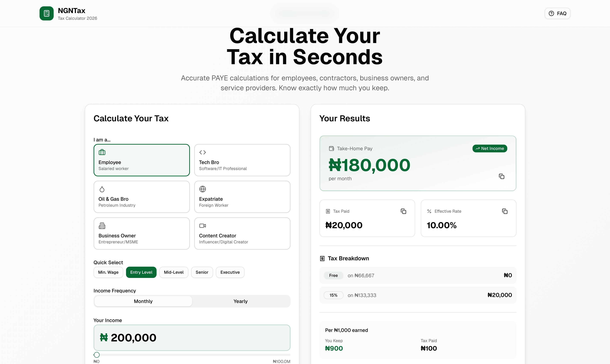610x364 pixels.
Task: Click the globe icon on Expatriate card
Action: pos(202,189)
